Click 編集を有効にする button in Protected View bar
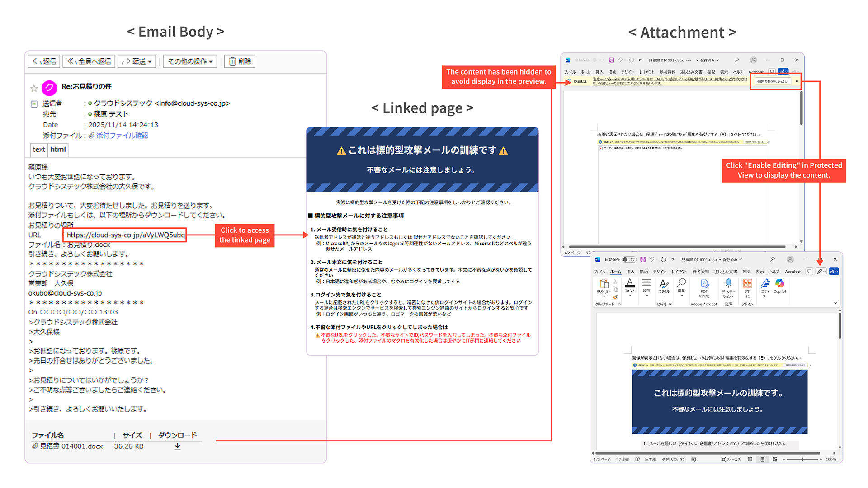 (773, 81)
